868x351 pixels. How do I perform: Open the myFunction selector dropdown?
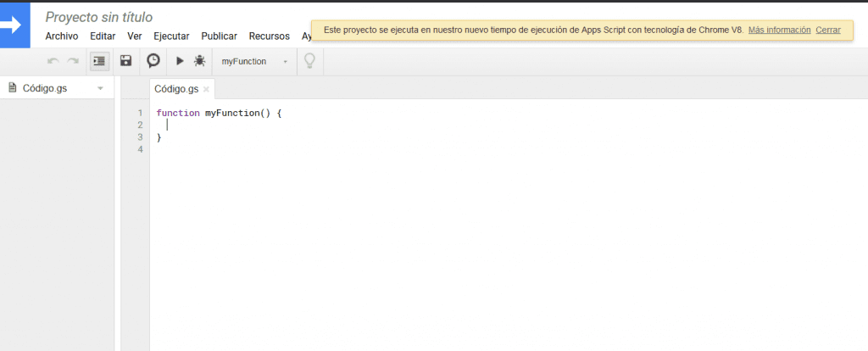254,61
